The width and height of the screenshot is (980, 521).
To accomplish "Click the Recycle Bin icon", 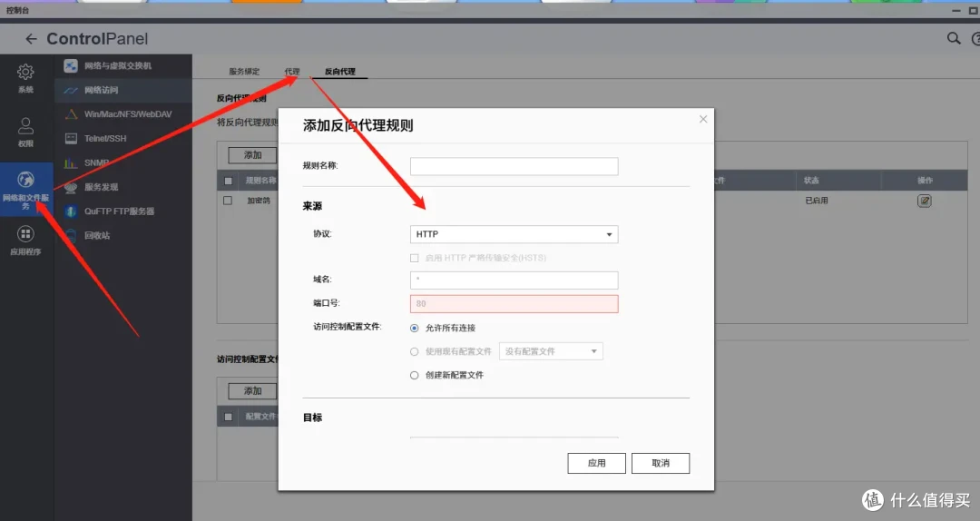I will [71, 236].
